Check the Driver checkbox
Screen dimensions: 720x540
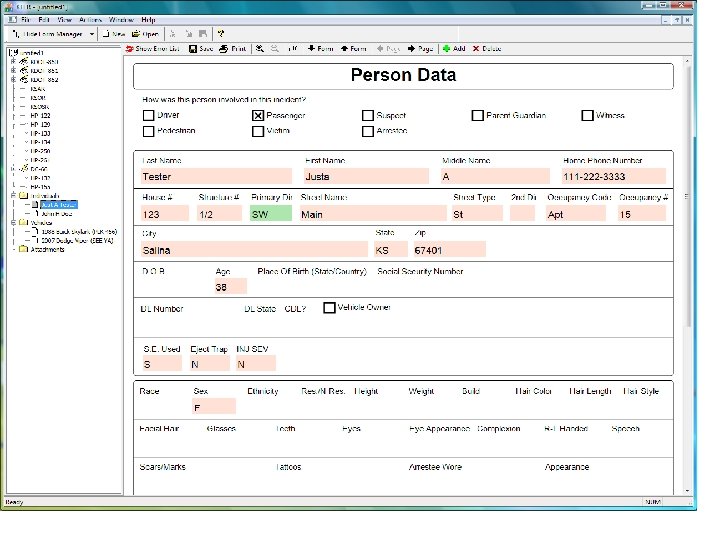point(148,115)
